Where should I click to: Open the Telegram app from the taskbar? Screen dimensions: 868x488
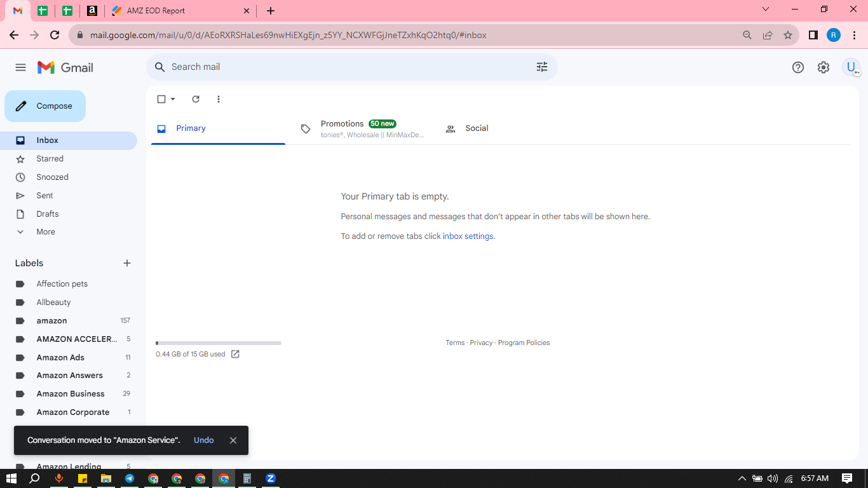tap(130, 478)
